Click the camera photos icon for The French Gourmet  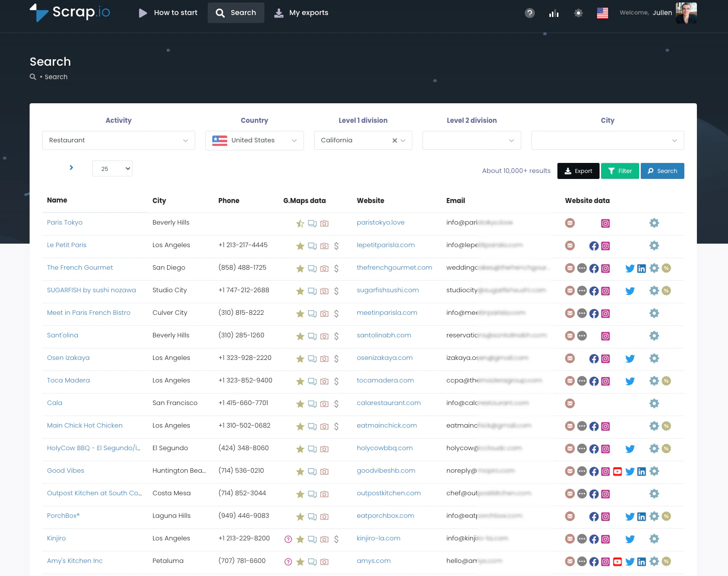(325, 269)
